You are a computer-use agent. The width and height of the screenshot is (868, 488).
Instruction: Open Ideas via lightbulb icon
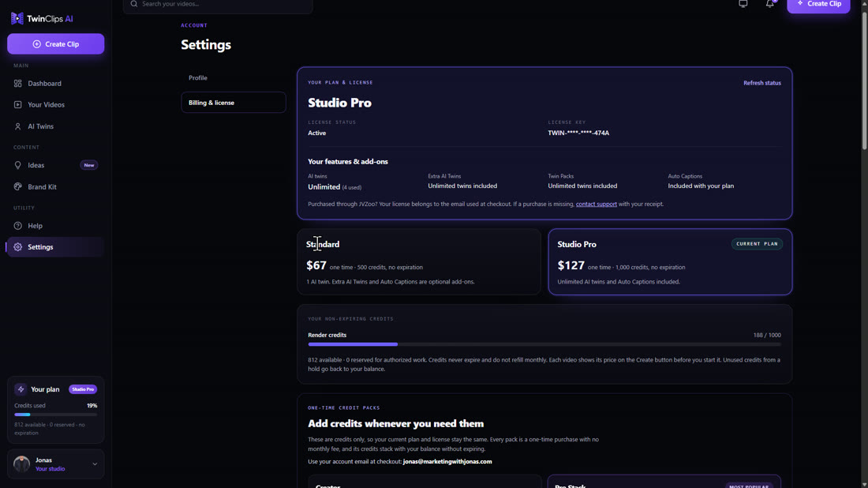coord(17,165)
